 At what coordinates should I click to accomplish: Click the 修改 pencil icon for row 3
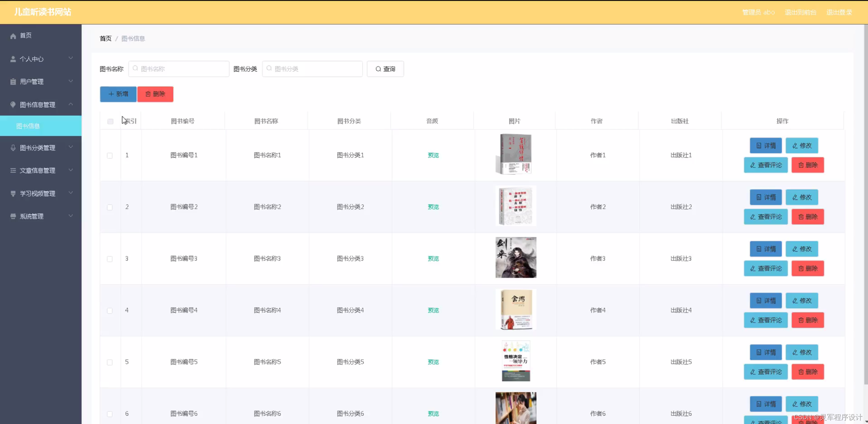click(795, 249)
